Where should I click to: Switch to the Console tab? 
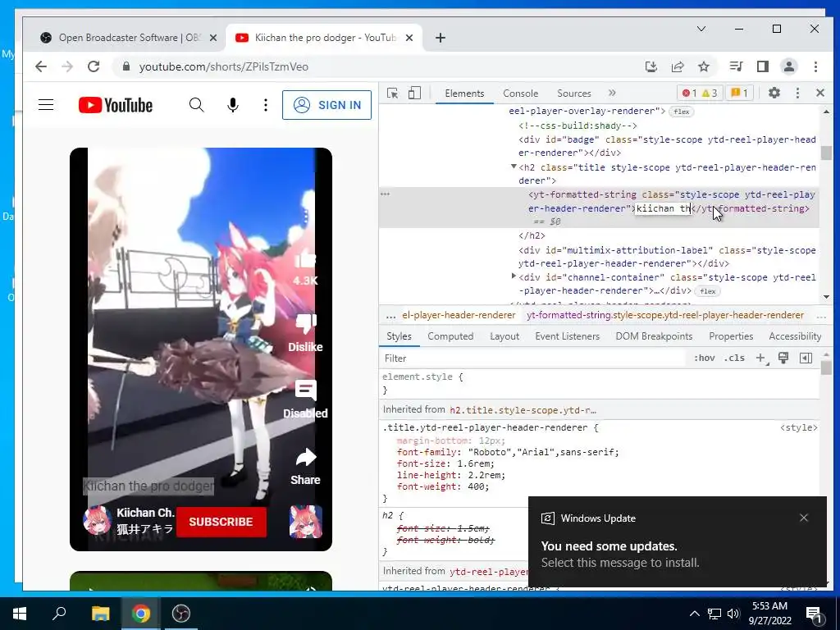point(520,94)
